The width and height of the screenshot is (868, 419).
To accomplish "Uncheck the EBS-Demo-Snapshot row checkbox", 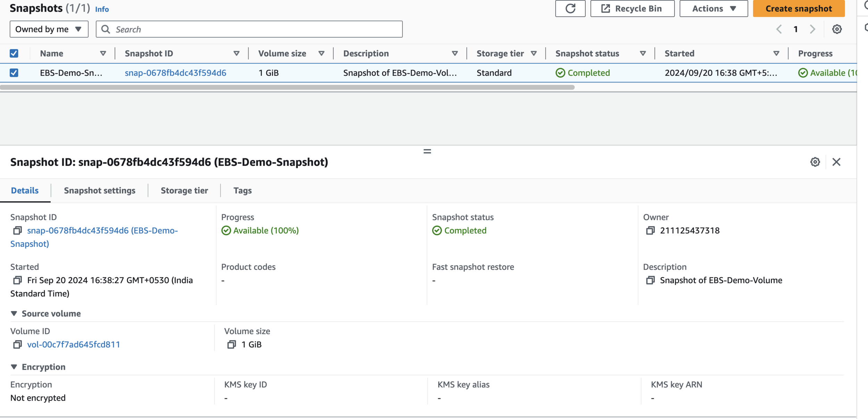I will [x=14, y=73].
